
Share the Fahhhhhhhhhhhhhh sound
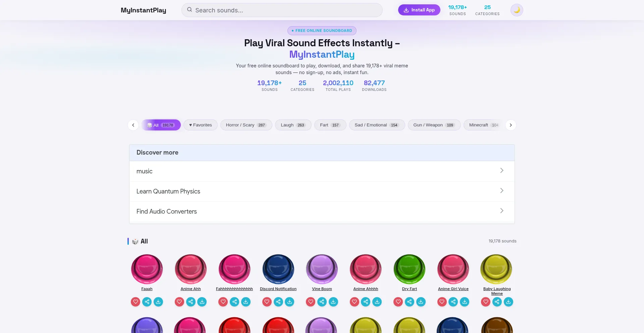234,302
